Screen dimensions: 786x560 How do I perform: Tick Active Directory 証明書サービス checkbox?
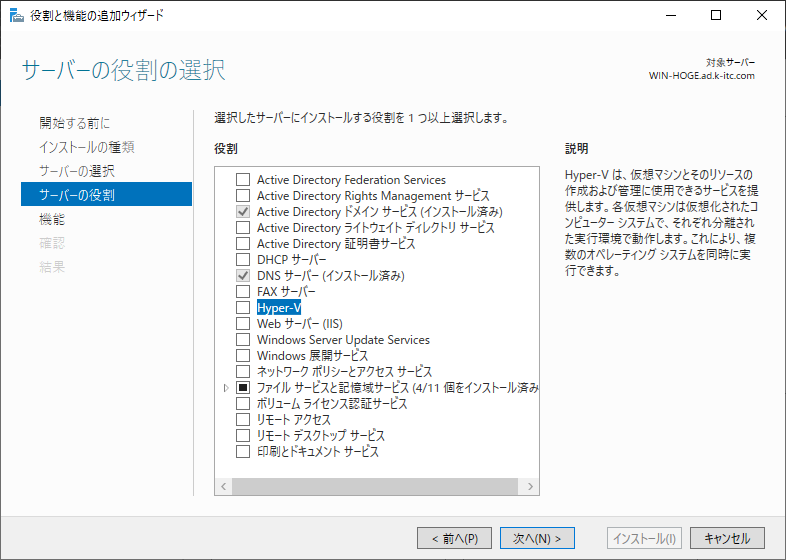click(243, 244)
